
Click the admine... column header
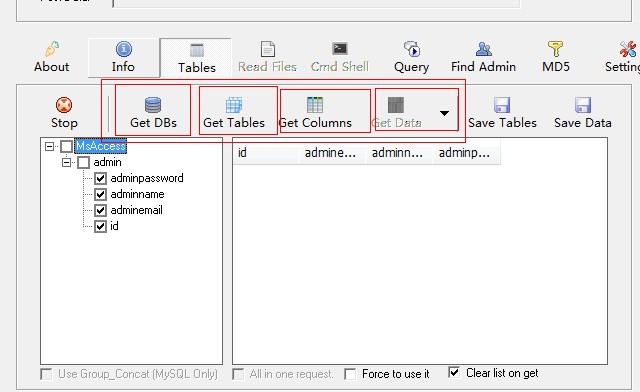tap(332, 153)
